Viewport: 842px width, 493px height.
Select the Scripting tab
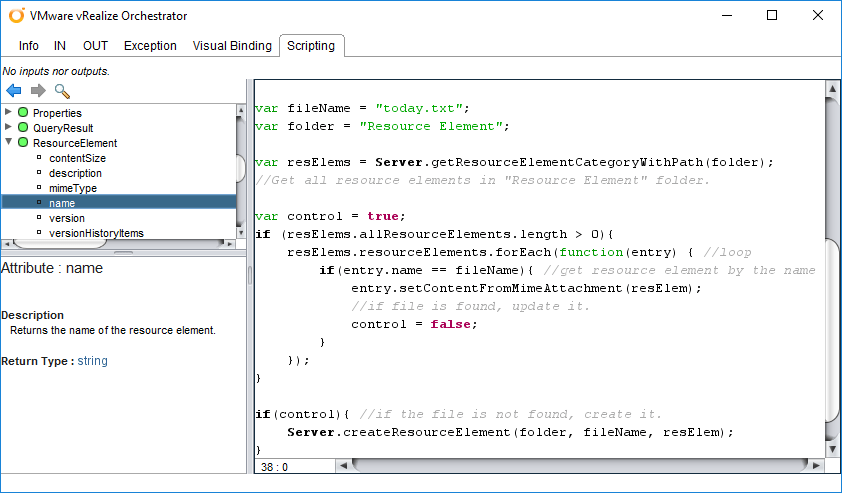point(311,46)
